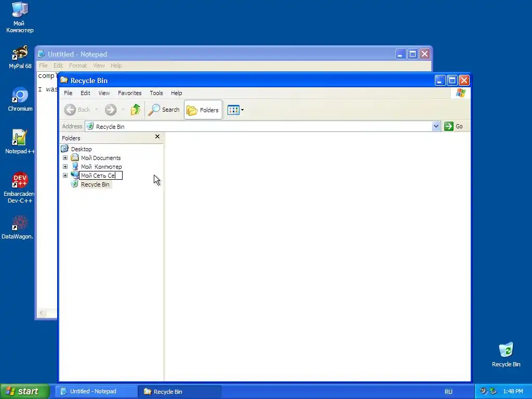
Task: Open Views dropdown in toolbar
Action: pos(235,110)
